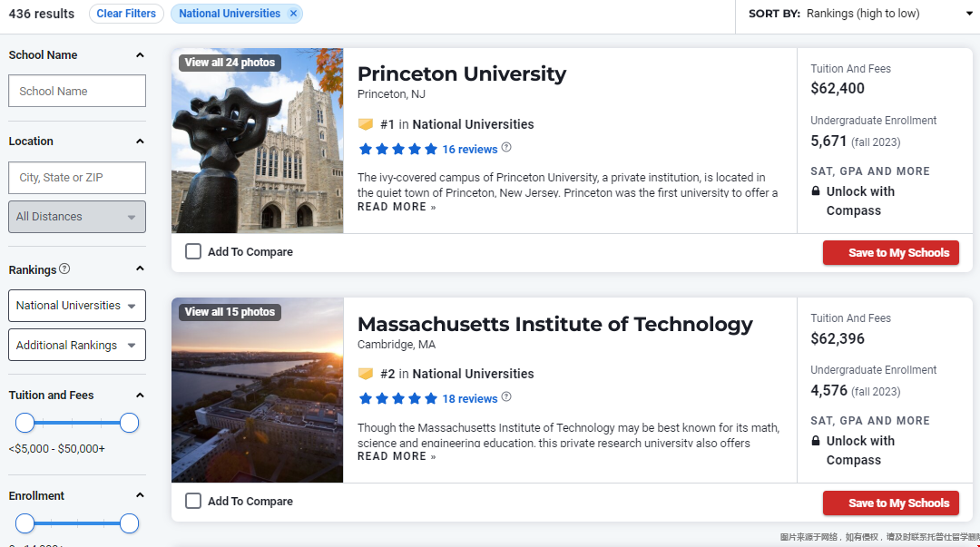Remove the National Universities filter chip
Image resolution: width=980 pixels, height=547 pixels.
[x=293, y=13]
